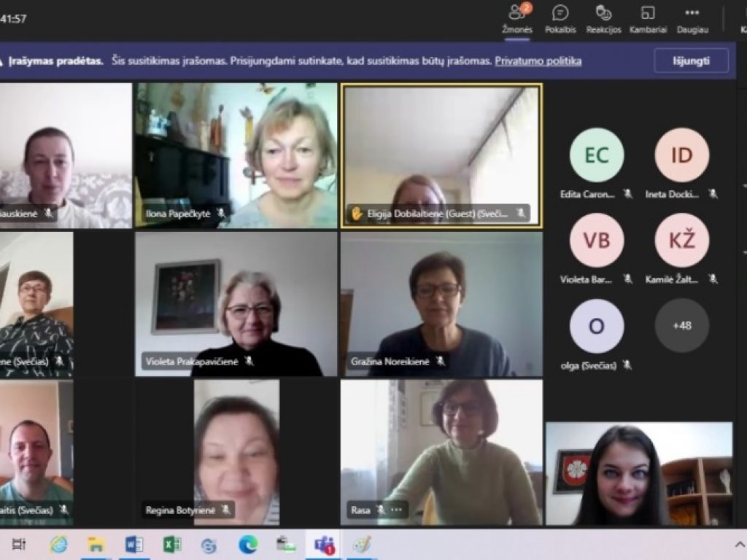
Task: Open the Pokalbis chat panel
Action: tap(560, 19)
